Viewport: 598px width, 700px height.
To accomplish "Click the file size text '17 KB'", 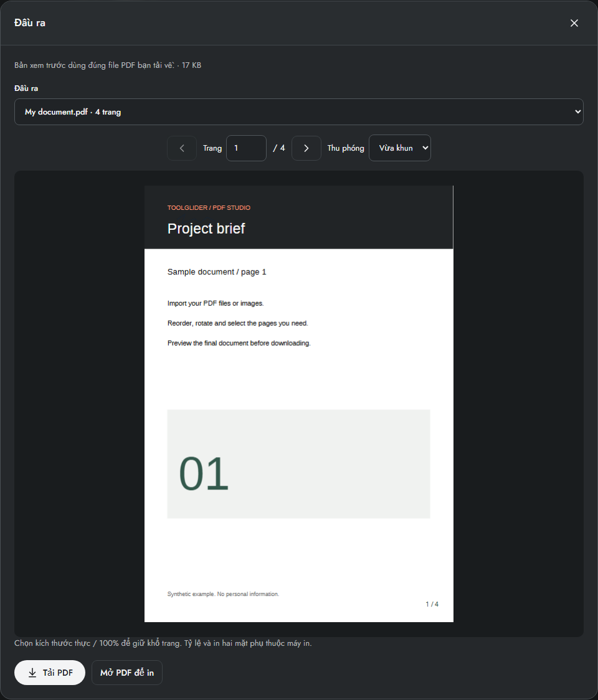I will click(192, 65).
